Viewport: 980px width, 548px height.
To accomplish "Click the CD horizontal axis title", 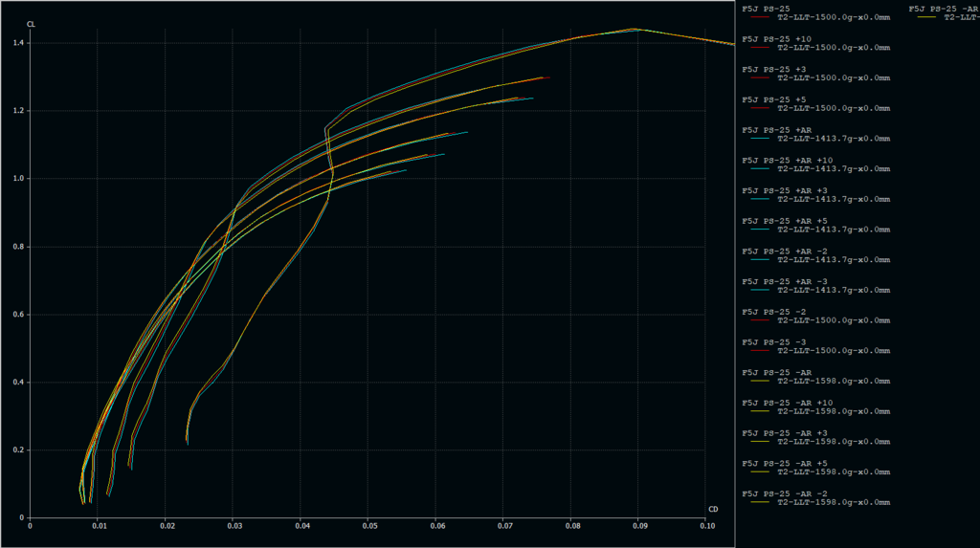I will (x=713, y=509).
